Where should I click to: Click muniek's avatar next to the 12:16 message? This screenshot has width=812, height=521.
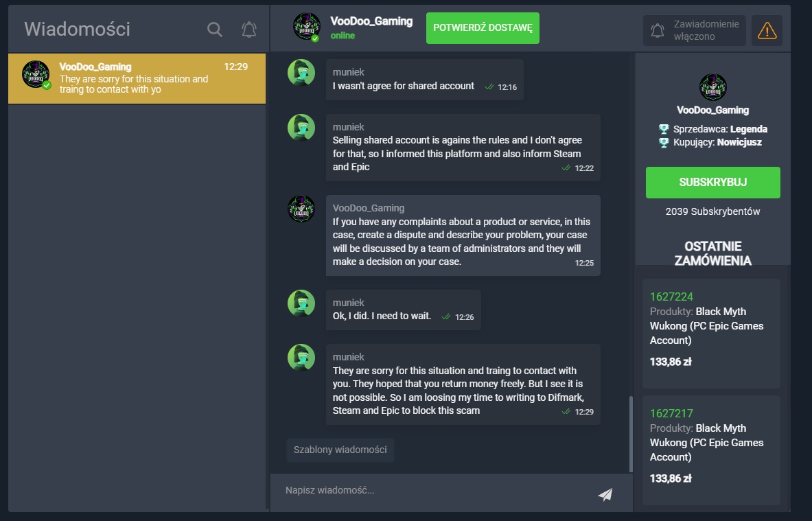301,73
